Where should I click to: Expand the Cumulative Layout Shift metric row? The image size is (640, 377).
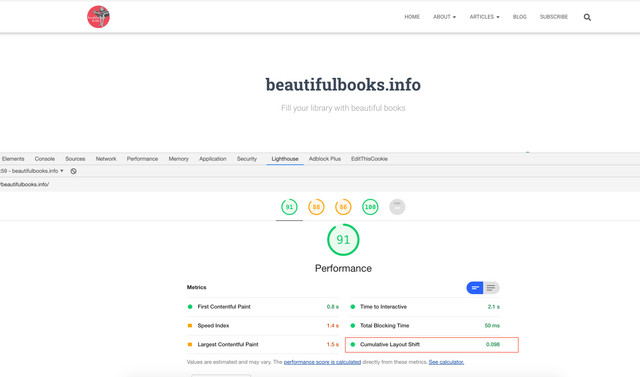(x=432, y=345)
